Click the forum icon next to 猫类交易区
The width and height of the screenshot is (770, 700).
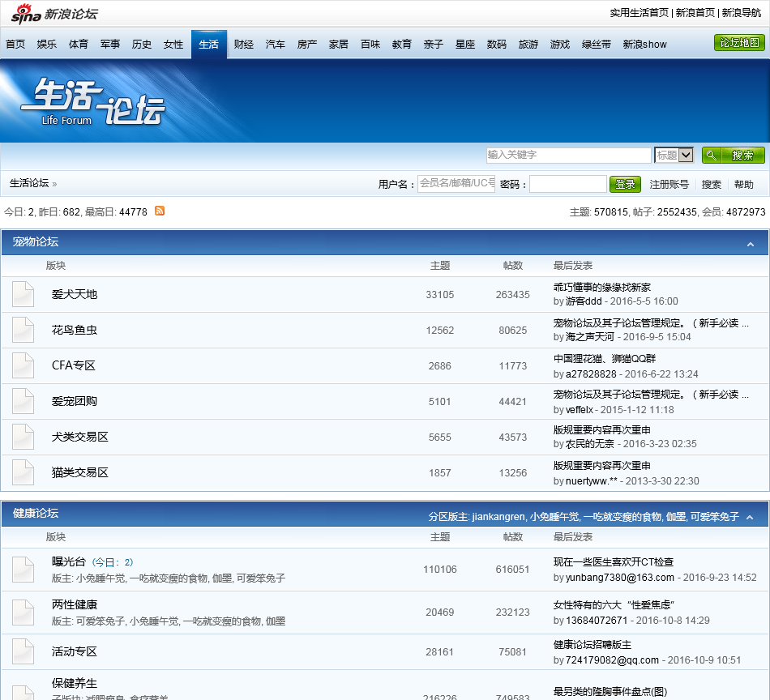pos(23,472)
